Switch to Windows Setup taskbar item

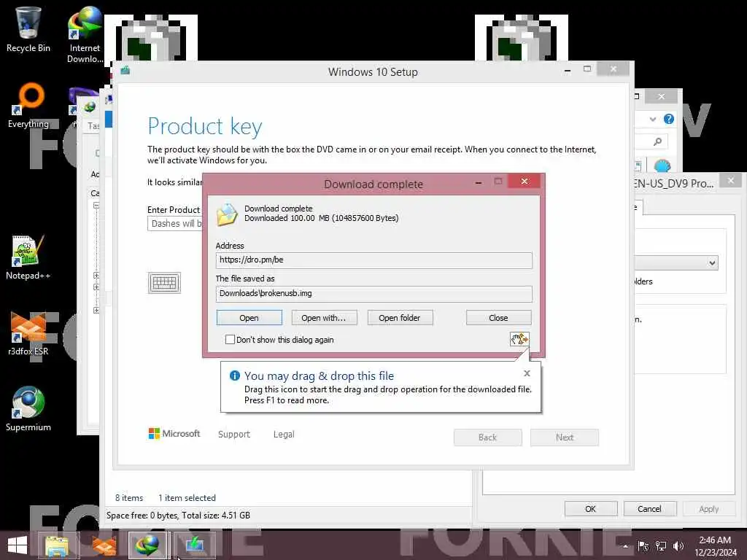[194, 545]
